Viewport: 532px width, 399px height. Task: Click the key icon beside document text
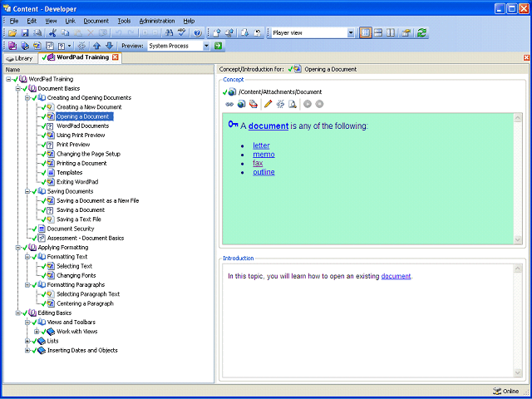[233, 125]
